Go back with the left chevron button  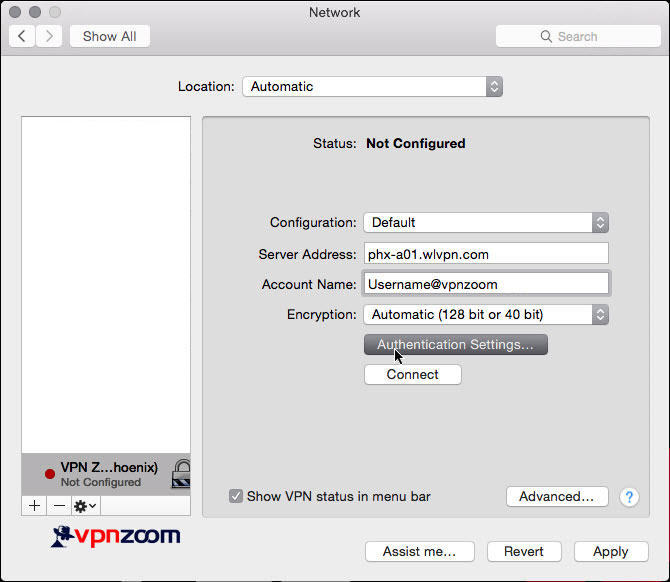(22, 36)
